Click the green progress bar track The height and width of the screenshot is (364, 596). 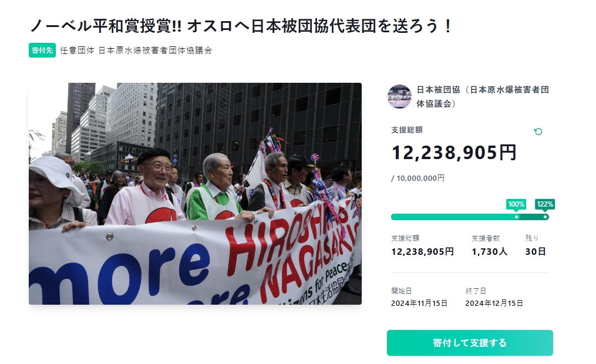coord(470,217)
